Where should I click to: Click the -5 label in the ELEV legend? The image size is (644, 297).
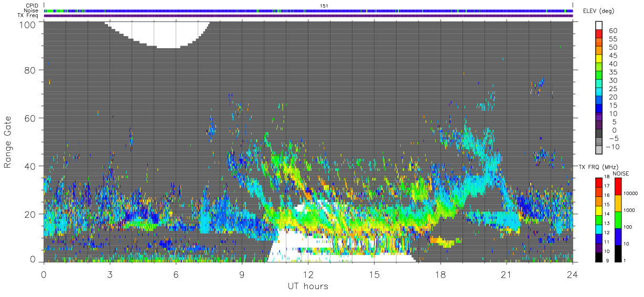613,139
